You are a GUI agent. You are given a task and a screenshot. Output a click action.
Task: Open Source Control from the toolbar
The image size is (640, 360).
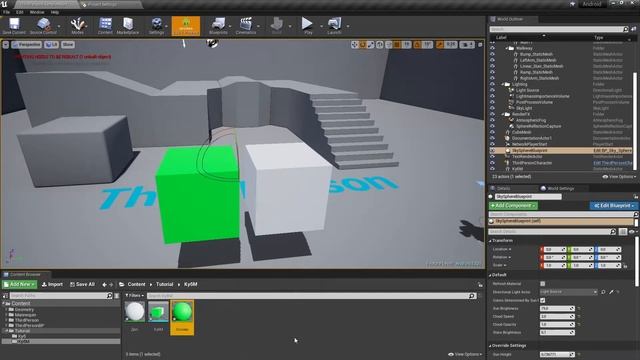(x=43, y=26)
